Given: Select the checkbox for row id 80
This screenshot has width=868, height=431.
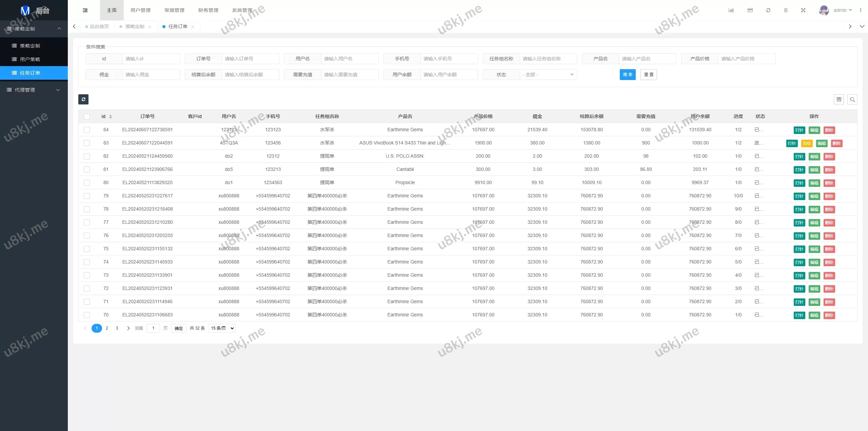Looking at the screenshot, I should [x=87, y=183].
